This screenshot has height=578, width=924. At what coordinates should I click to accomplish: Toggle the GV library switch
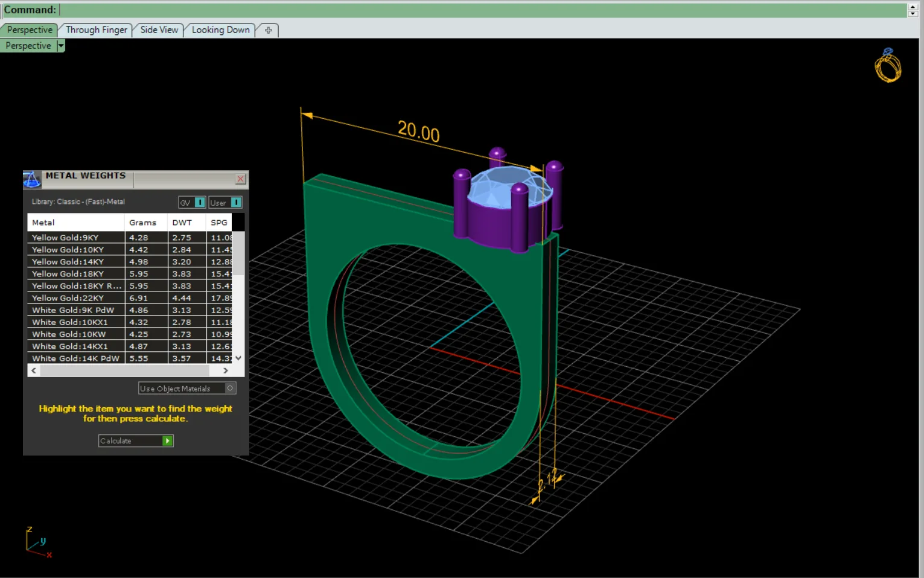200,202
